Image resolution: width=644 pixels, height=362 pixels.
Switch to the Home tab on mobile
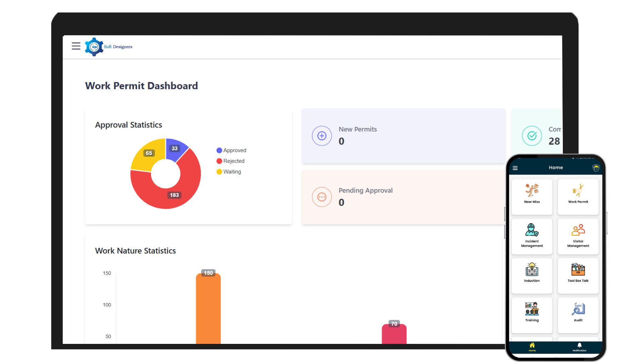click(x=532, y=347)
